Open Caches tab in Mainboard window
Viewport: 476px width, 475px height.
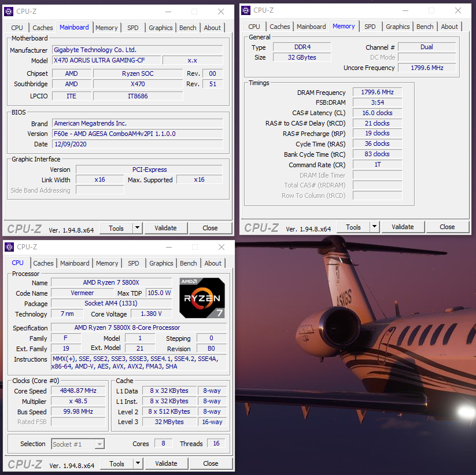[x=42, y=28]
